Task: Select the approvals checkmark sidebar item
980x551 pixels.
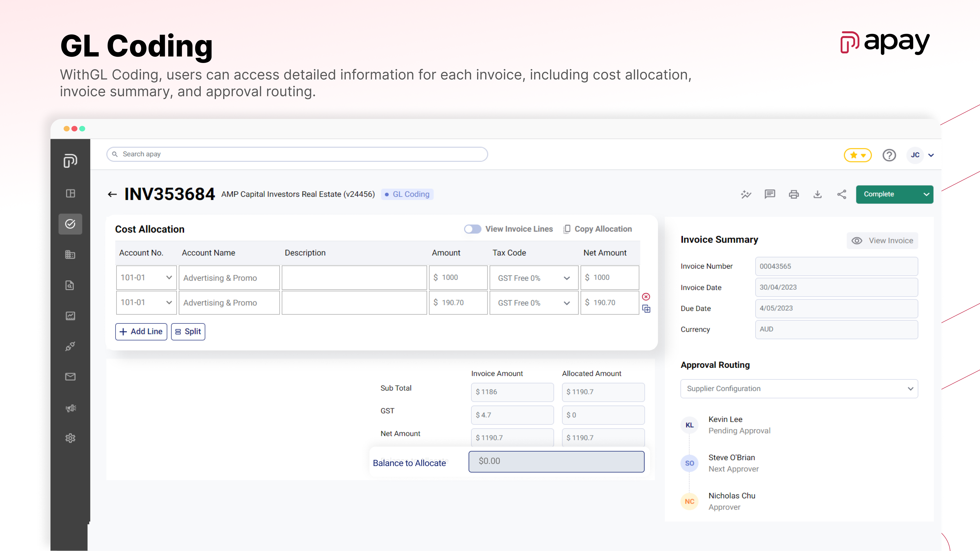Action: pyautogui.click(x=70, y=224)
